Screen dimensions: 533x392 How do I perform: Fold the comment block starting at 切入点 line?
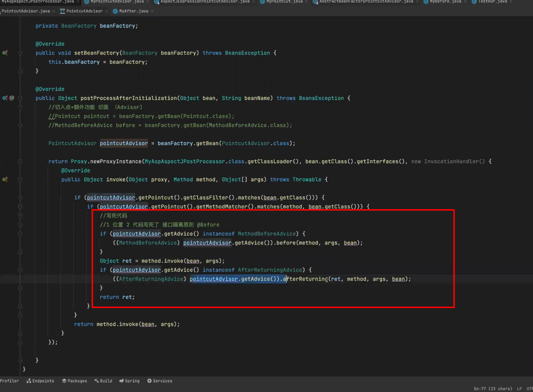(x=20, y=107)
